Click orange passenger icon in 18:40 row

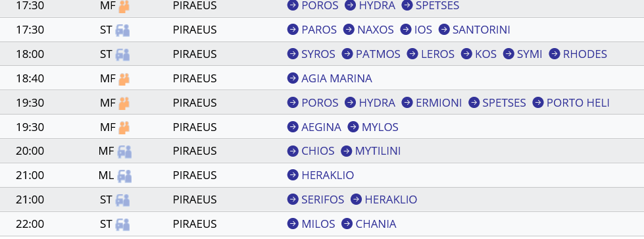coord(124,78)
